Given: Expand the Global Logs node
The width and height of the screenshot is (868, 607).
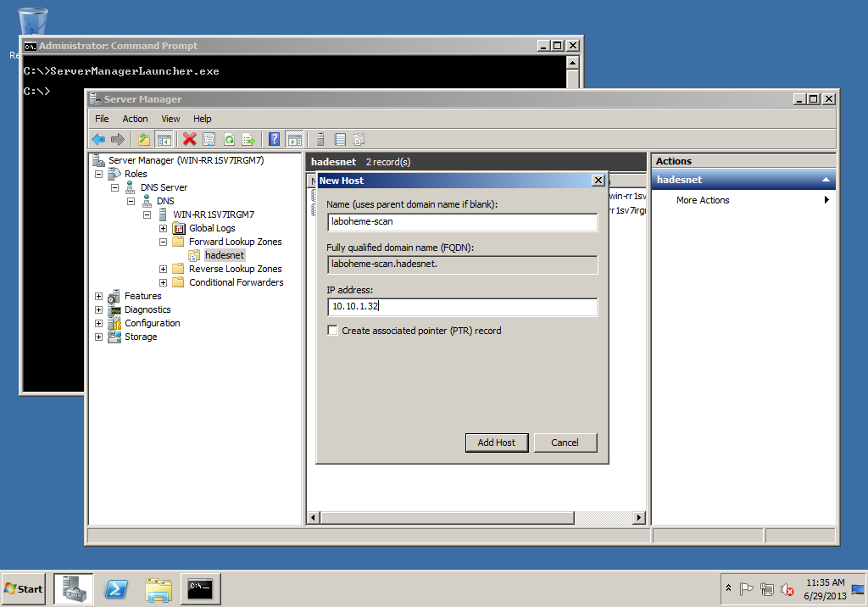Looking at the screenshot, I should pyautogui.click(x=163, y=228).
